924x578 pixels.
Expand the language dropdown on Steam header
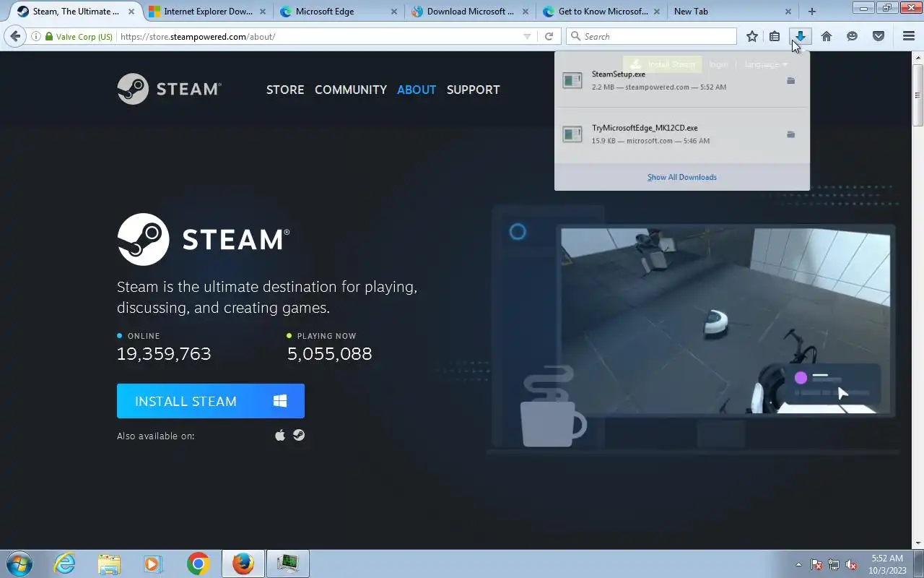(x=766, y=64)
